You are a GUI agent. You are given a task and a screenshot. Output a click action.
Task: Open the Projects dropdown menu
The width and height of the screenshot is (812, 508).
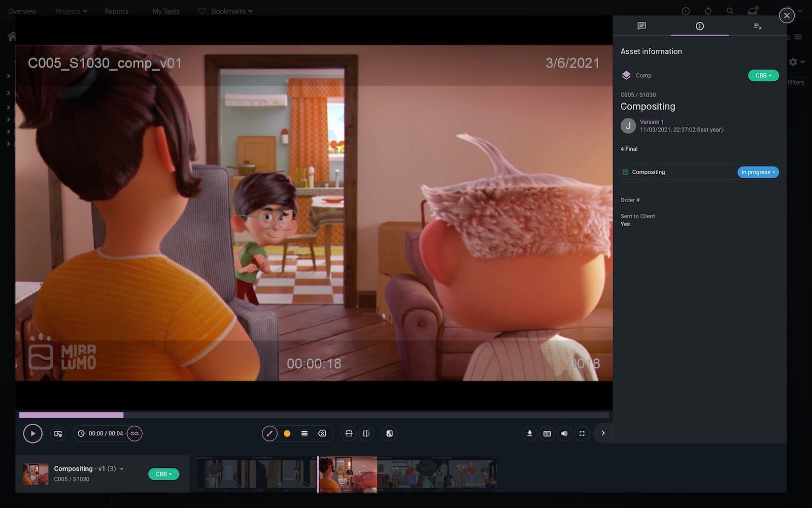point(72,11)
